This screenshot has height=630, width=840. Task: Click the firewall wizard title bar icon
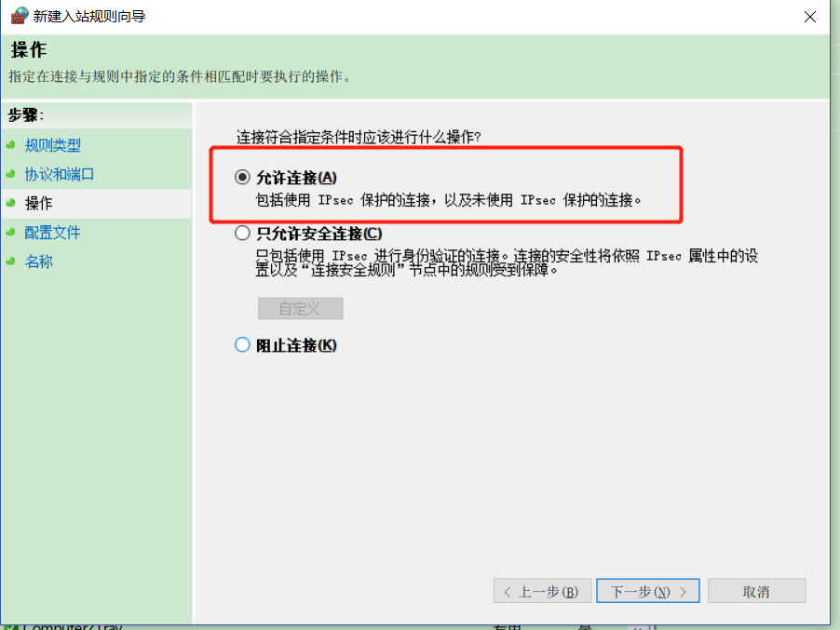(x=20, y=16)
